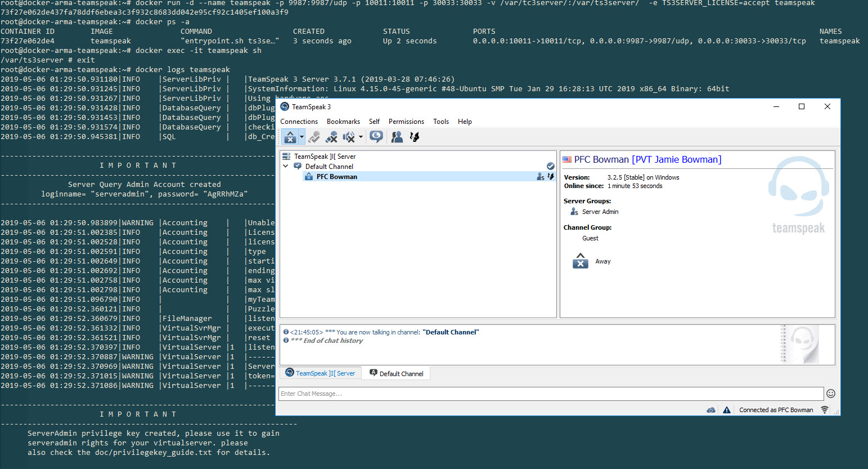Click the connection quality signal icon
868x469 pixels.
(825, 410)
